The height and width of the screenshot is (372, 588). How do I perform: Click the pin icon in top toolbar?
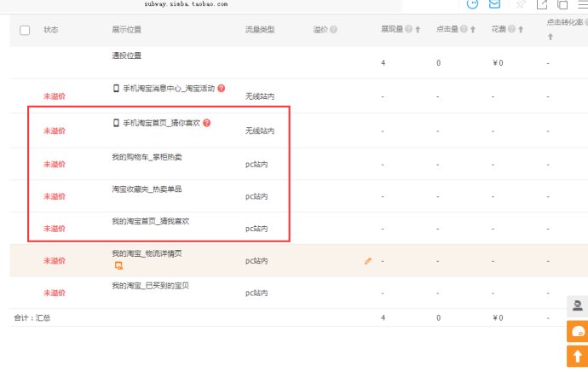521,4
